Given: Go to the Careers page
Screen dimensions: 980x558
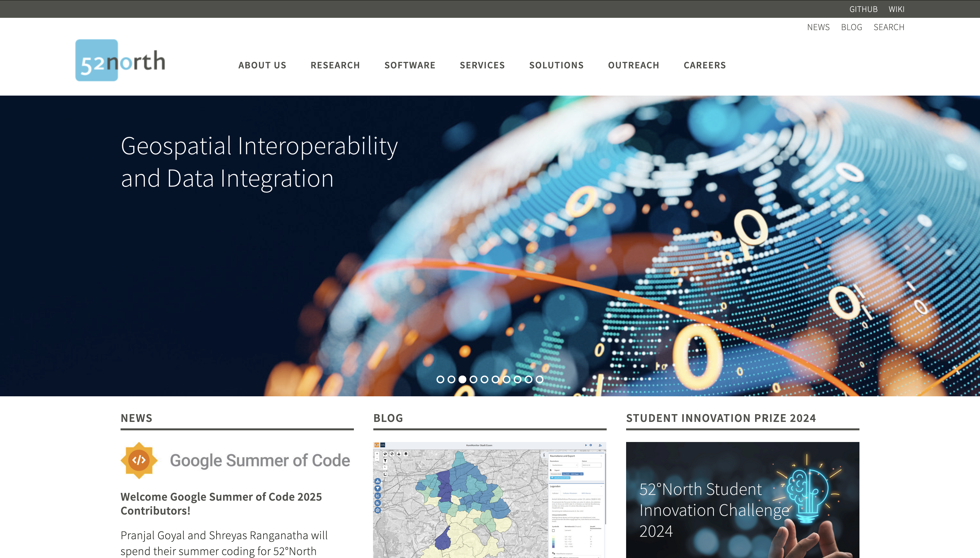Looking at the screenshot, I should click(705, 65).
